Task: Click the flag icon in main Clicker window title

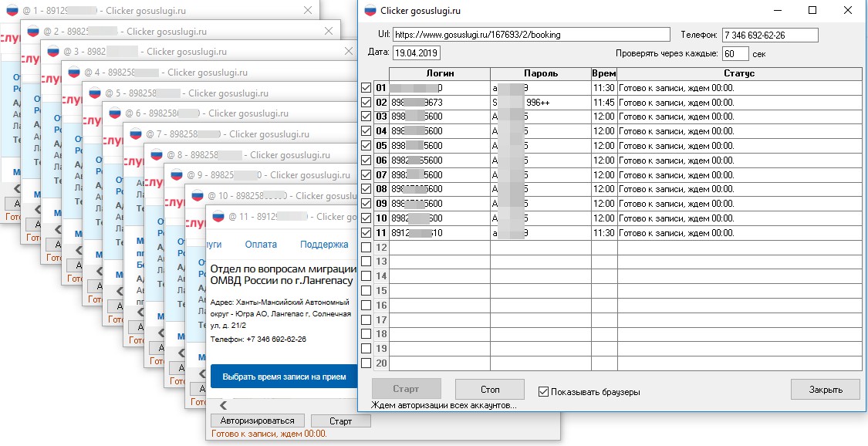Action: (370, 11)
